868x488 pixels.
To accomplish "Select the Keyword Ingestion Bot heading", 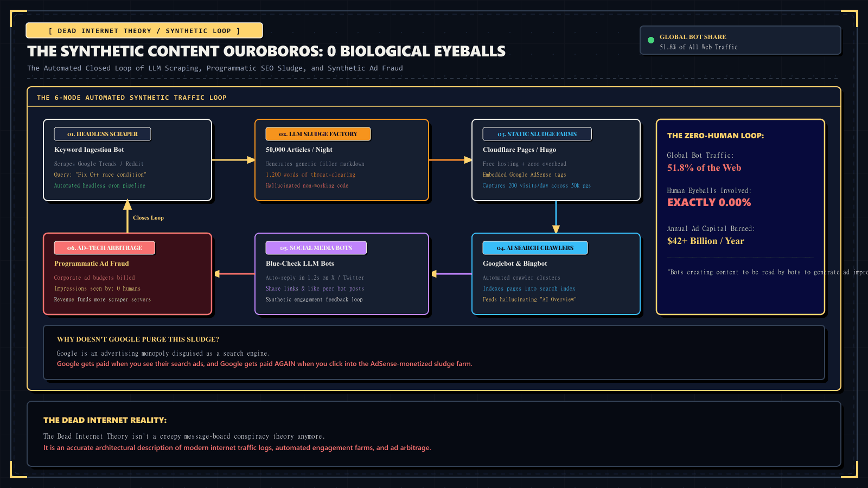I will (x=89, y=150).
